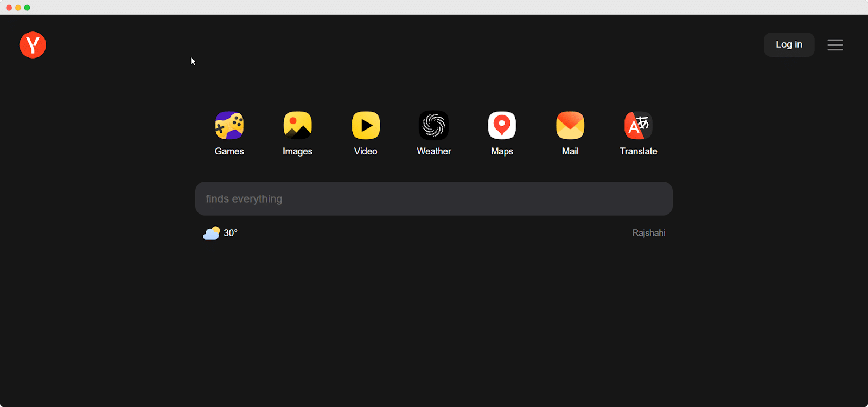This screenshot has height=407, width=868.
Task: Open the Images service icon
Action: 297,125
